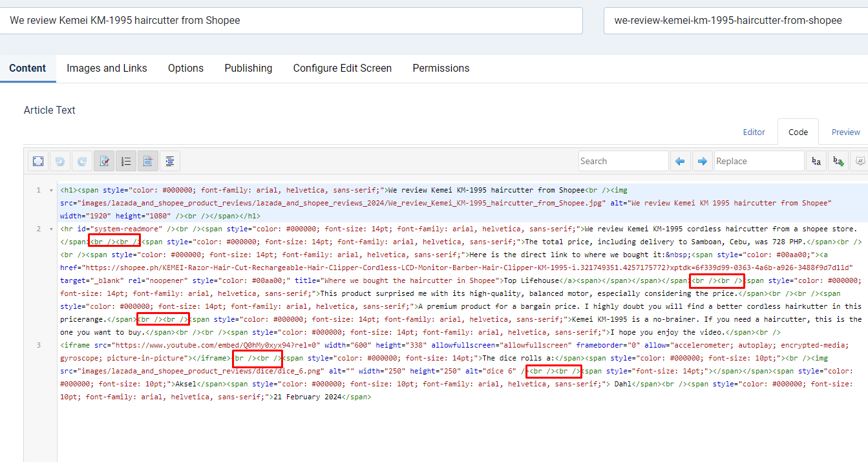Click the replace icon
The height and width of the screenshot is (462, 868).
[x=816, y=161]
